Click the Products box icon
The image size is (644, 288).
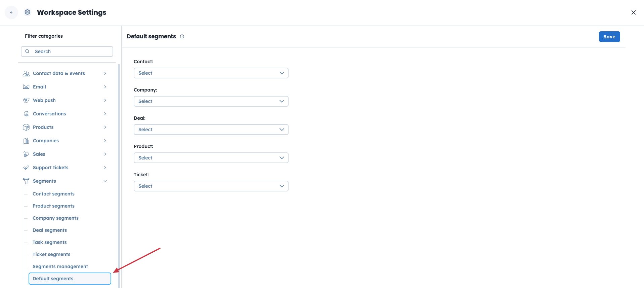[26, 127]
